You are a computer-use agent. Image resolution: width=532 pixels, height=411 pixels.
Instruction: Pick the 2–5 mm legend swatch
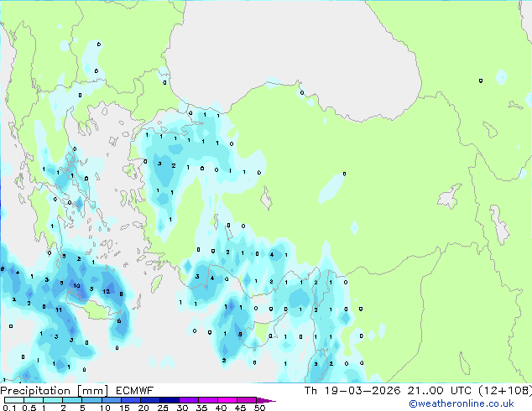point(72,400)
